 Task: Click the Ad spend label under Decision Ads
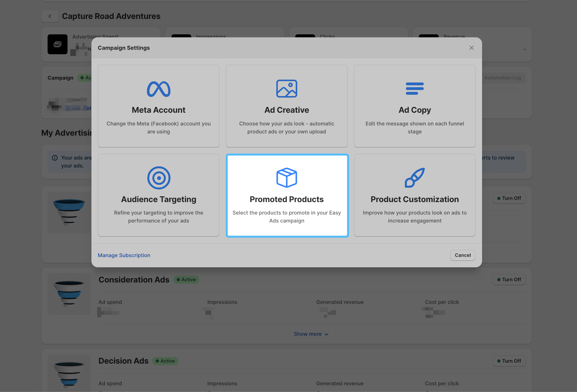[x=110, y=384]
